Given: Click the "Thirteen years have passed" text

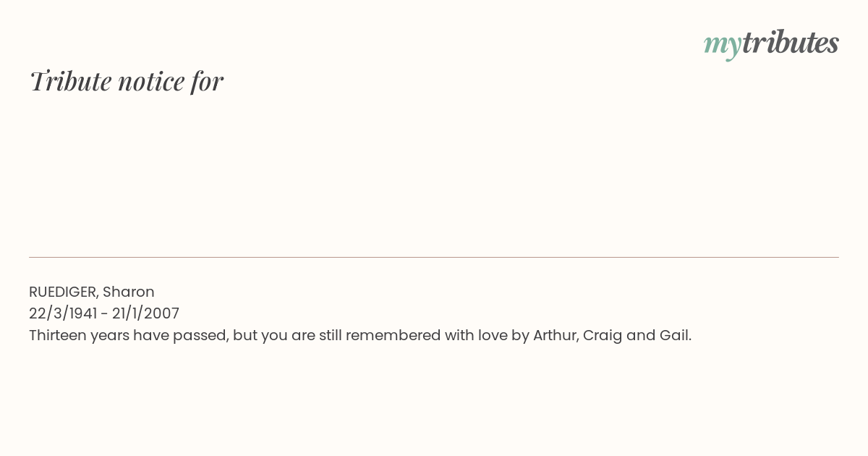Looking at the screenshot, I should pos(129,335).
